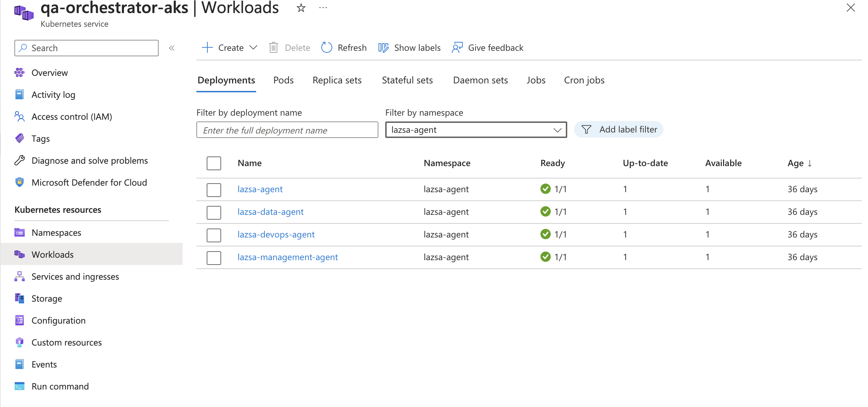Click the Custom resources icon
Image resolution: width=868 pixels, height=407 pixels.
20,342
